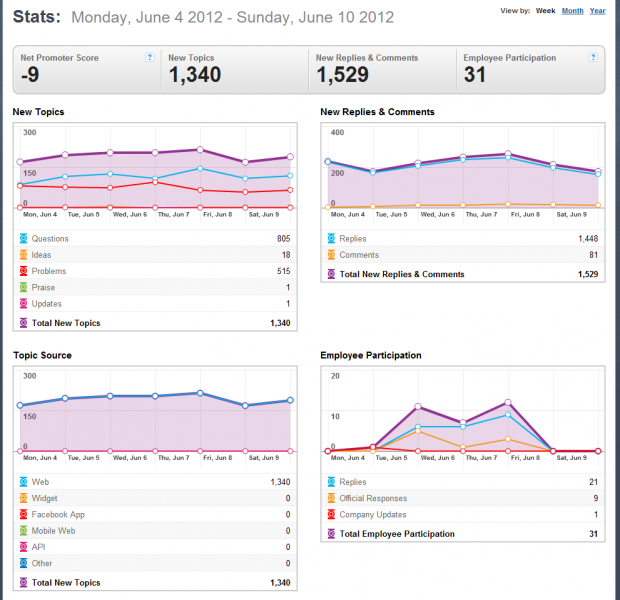The width and height of the screenshot is (620, 600).
Task: Click the Widget legend icon
Action: click(24, 498)
